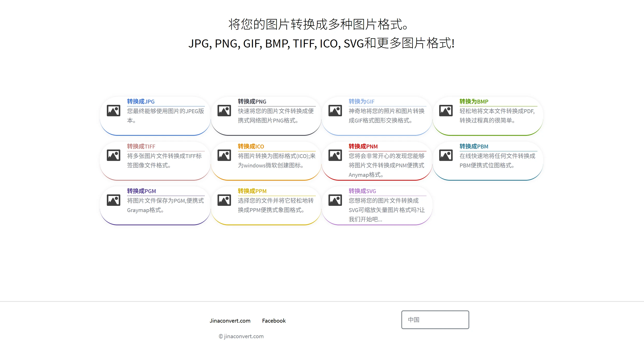Click the image icon beside 转换成PNG

point(224,111)
